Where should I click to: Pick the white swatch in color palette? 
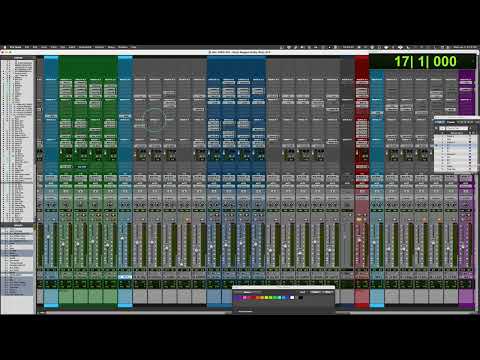click(x=292, y=298)
